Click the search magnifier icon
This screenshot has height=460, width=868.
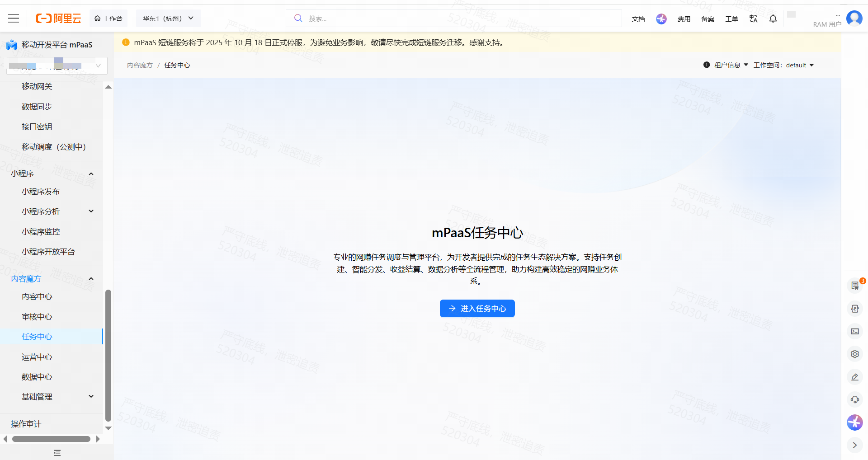click(298, 18)
